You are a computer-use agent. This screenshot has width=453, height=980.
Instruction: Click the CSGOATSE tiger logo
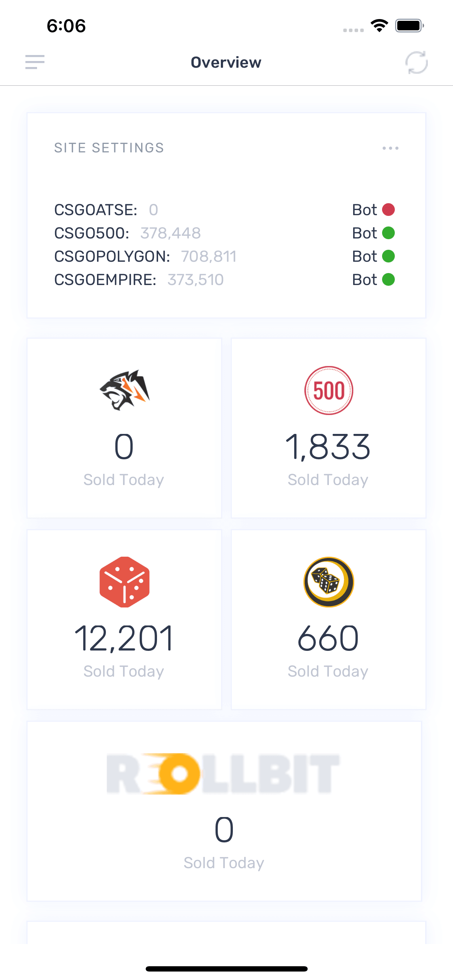click(125, 390)
